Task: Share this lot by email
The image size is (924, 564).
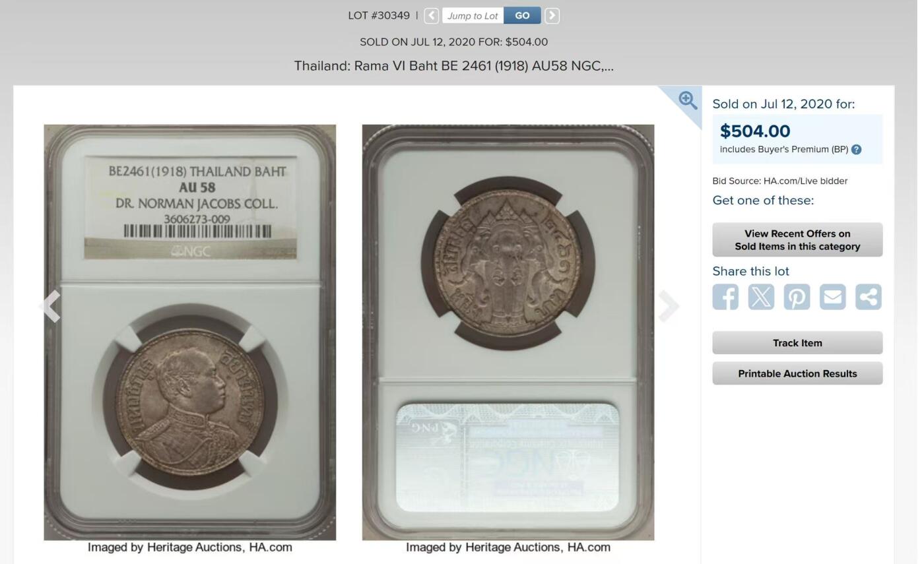Action: [x=832, y=297]
